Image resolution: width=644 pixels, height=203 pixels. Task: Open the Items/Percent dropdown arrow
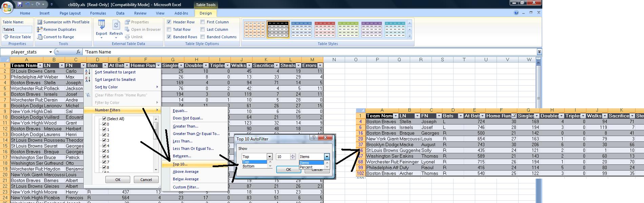click(x=327, y=157)
